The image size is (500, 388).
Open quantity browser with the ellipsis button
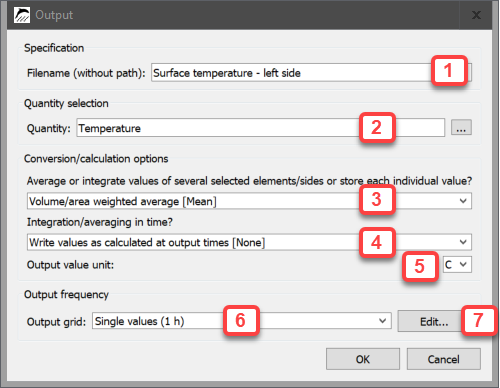point(461,128)
